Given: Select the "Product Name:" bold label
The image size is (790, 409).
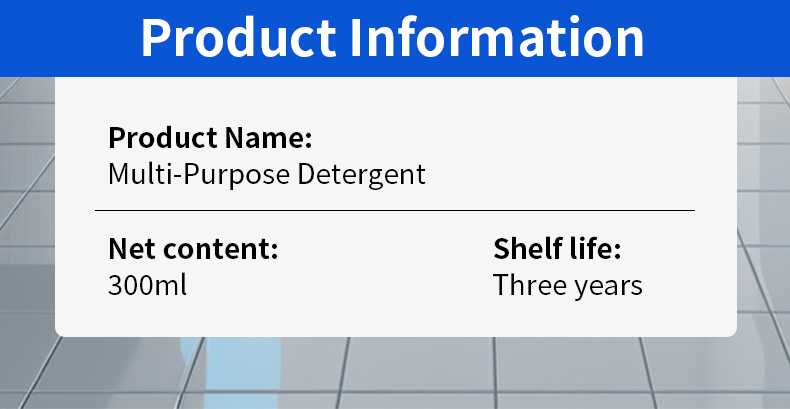Looking at the screenshot, I should pyautogui.click(x=210, y=137).
